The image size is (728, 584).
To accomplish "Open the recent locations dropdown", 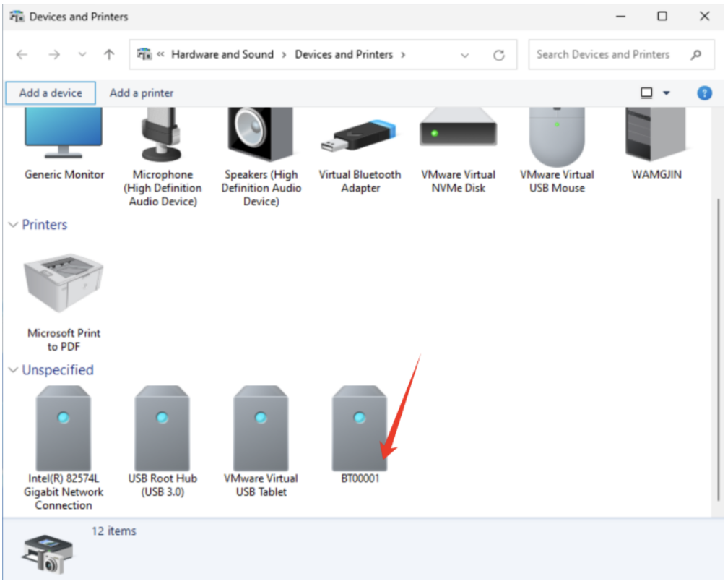I will tap(82, 55).
